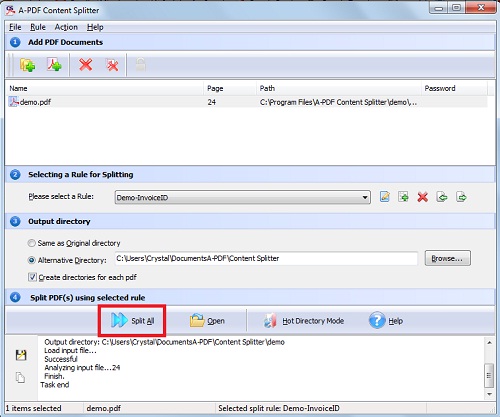
Task: Remove selected file with red X icon
Action: tap(86, 65)
